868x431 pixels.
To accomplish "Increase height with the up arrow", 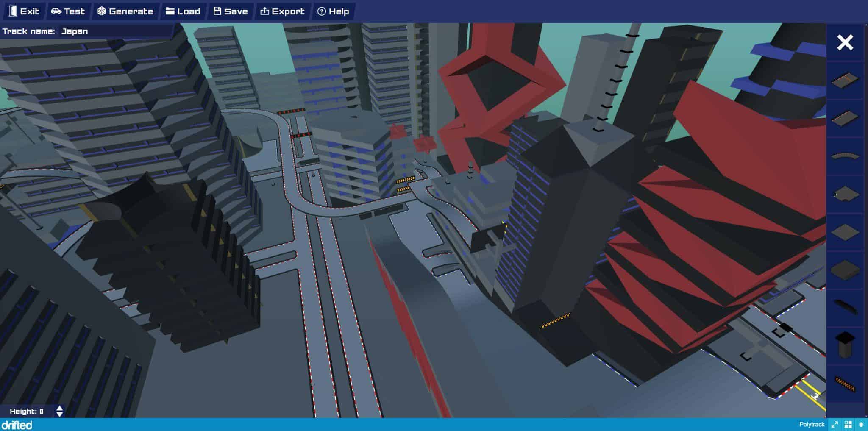I will 60,408.
